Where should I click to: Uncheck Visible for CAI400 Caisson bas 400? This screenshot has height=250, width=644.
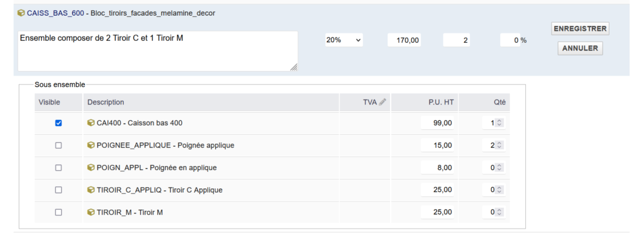pos(58,123)
